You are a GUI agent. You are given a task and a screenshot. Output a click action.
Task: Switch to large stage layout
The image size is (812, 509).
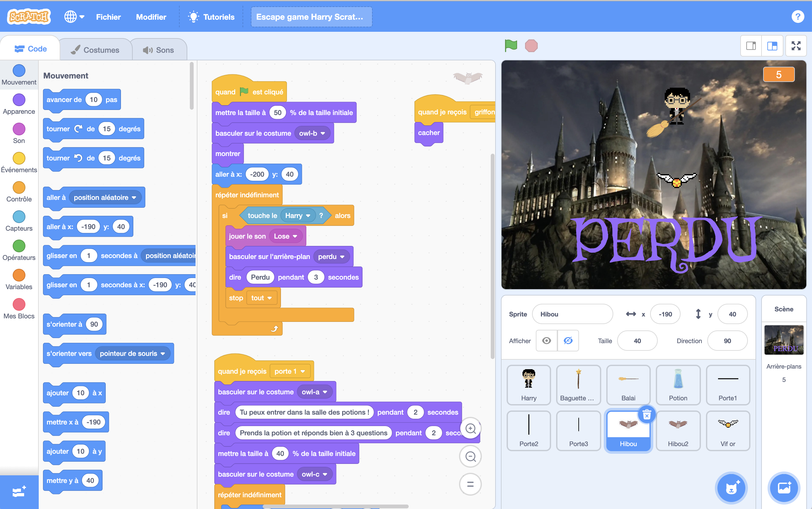pos(772,46)
